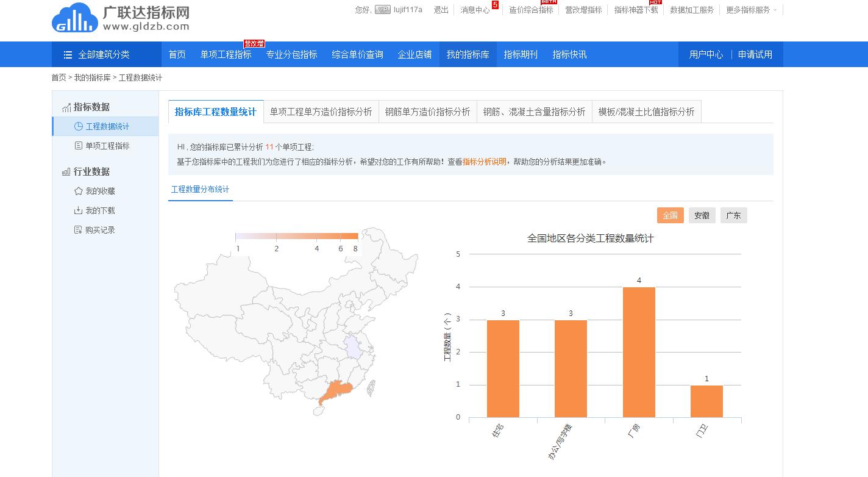Click the 单项工程指标 document icon
Screen dimensions: 868x477
click(x=78, y=146)
